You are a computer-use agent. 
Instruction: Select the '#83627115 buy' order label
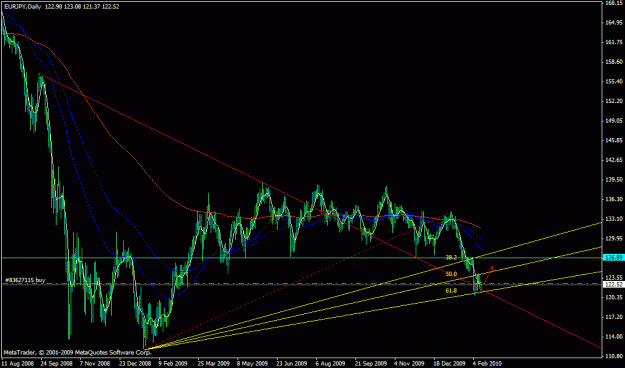pyautogui.click(x=24, y=280)
